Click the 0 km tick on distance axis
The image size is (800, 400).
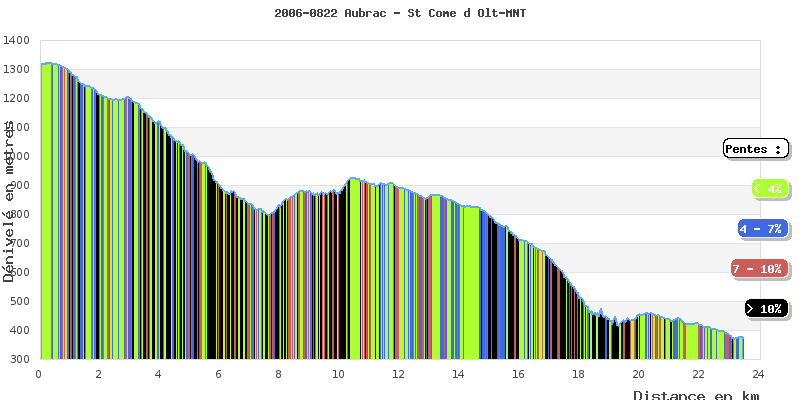pyautogui.click(x=39, y=374)
